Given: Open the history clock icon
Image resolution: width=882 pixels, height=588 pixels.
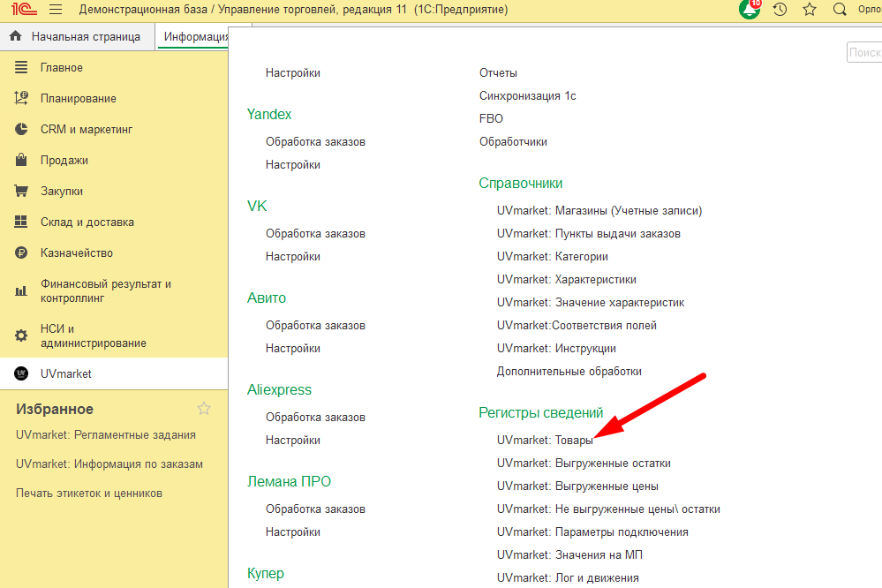Looking at the screenshot, I should pyautogui.click(x=780, y=10).
